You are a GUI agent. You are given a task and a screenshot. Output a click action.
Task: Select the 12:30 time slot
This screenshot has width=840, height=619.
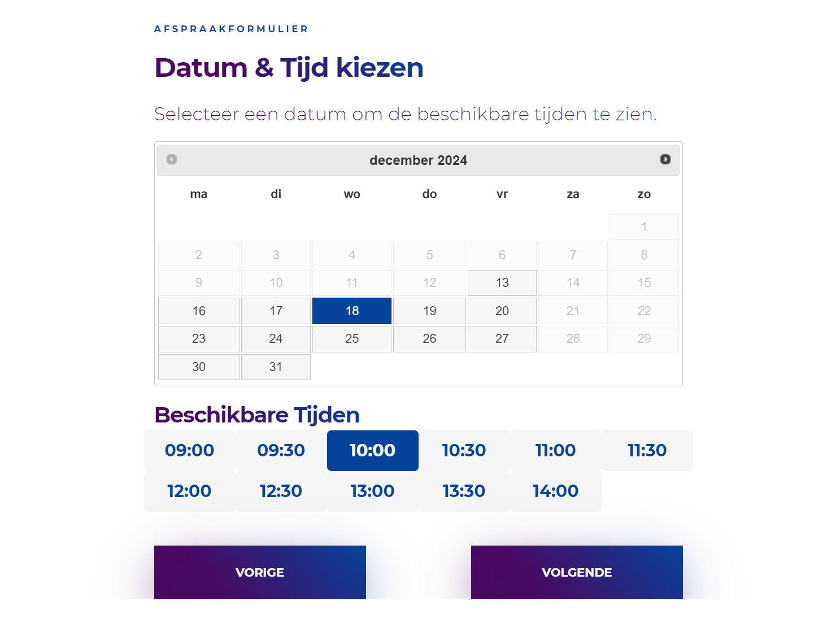281,491
